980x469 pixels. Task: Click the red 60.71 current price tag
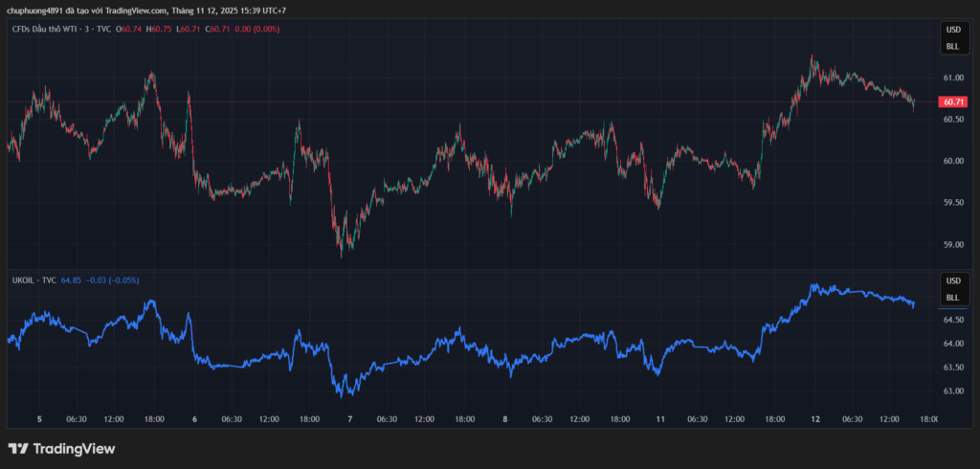click(x=952, y=101)
